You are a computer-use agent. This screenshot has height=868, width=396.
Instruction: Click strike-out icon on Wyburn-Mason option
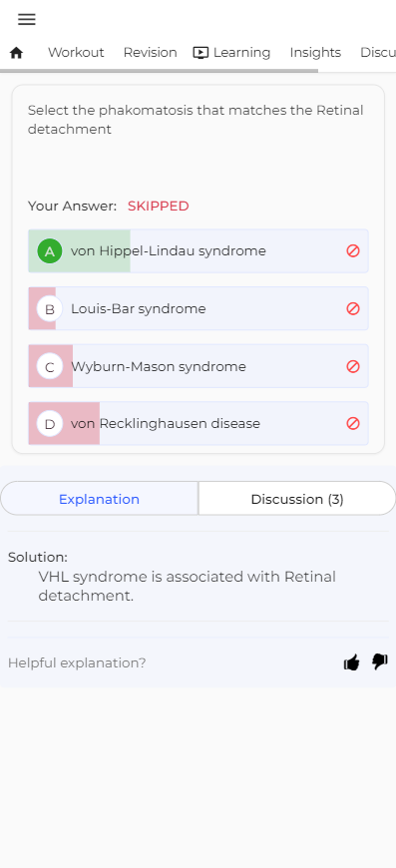click(353, 366)
